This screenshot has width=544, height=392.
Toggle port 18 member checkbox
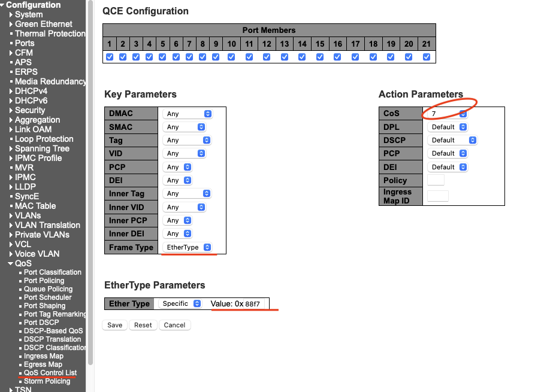(x=373, y=57)
